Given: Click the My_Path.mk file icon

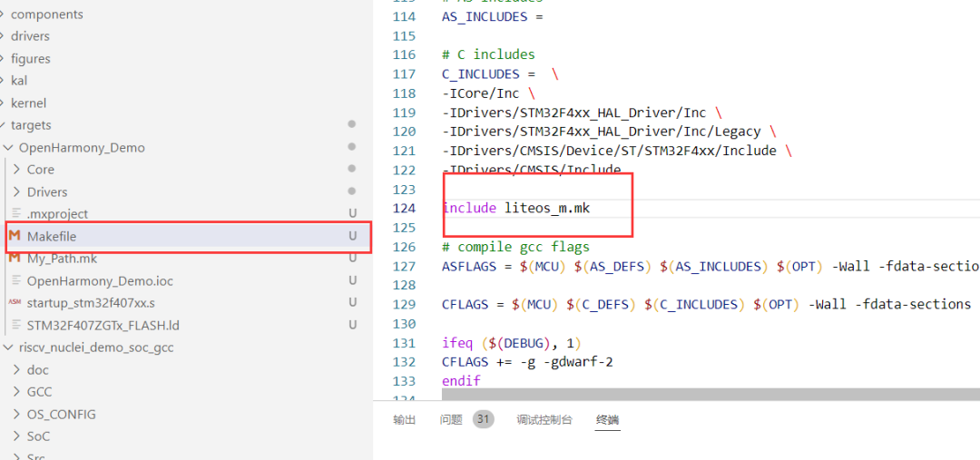Looking at the screenshot, I should pyautogui.click(x=15, y=259).
